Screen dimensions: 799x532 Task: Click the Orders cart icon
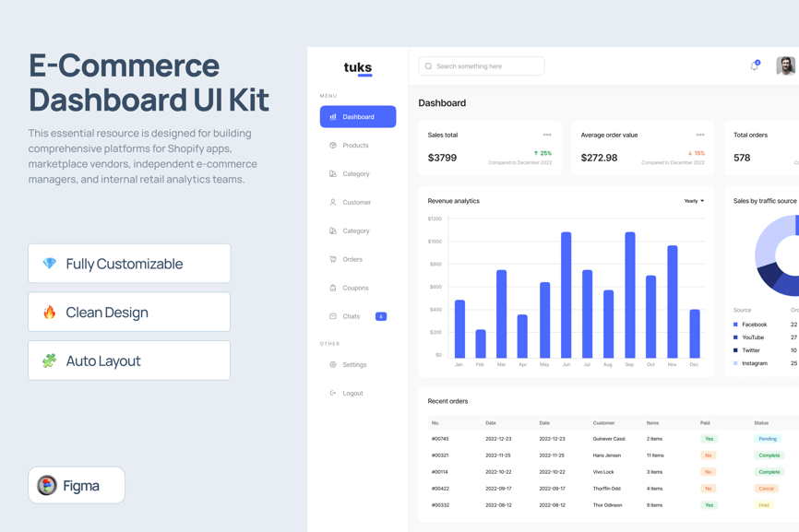[x=333, y=259]
